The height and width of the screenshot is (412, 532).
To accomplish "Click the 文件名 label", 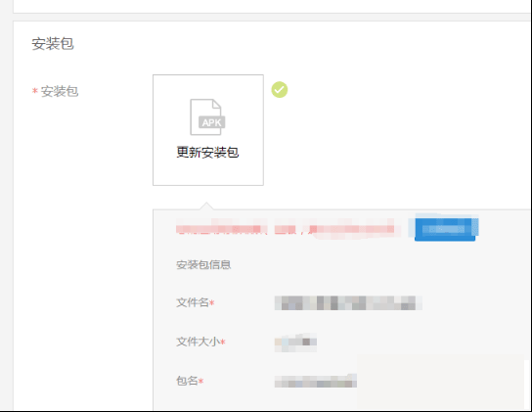I will coord(195,302).
